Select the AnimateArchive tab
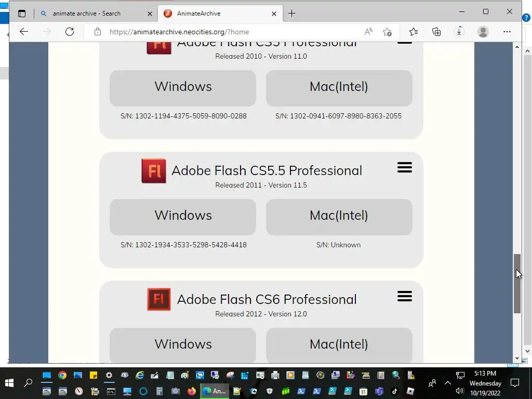This screenshot has width=532, height=399. pyautogui.click(x=220, y=14)
